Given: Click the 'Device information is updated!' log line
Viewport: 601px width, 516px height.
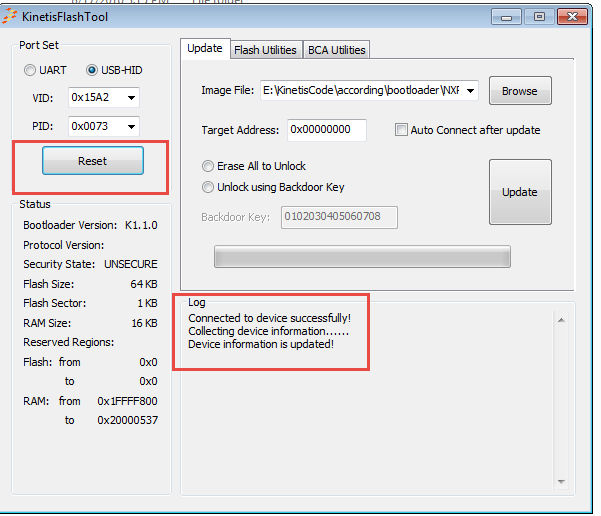Looking at the screenshot, I should (x=261, y=344).
